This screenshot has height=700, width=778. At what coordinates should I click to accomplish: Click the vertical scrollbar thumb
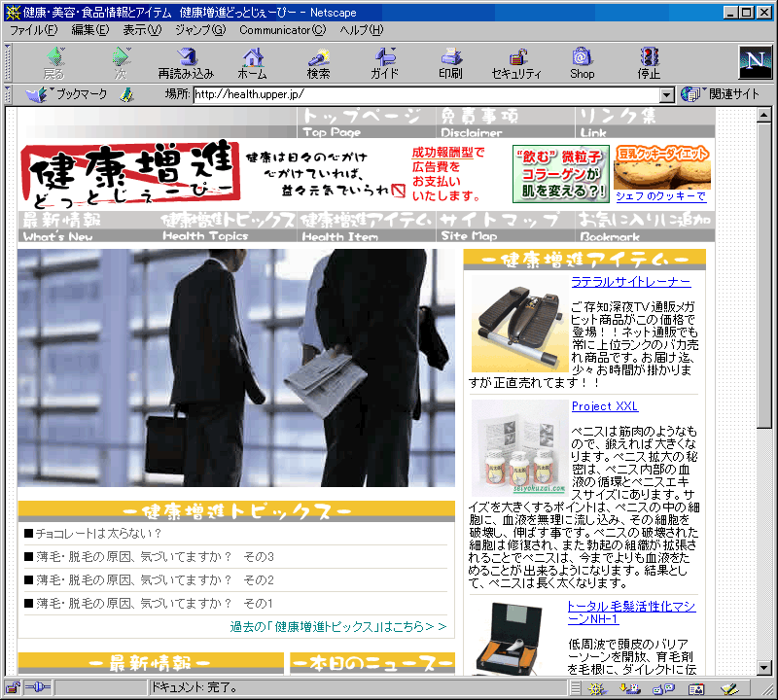(764, 275)
